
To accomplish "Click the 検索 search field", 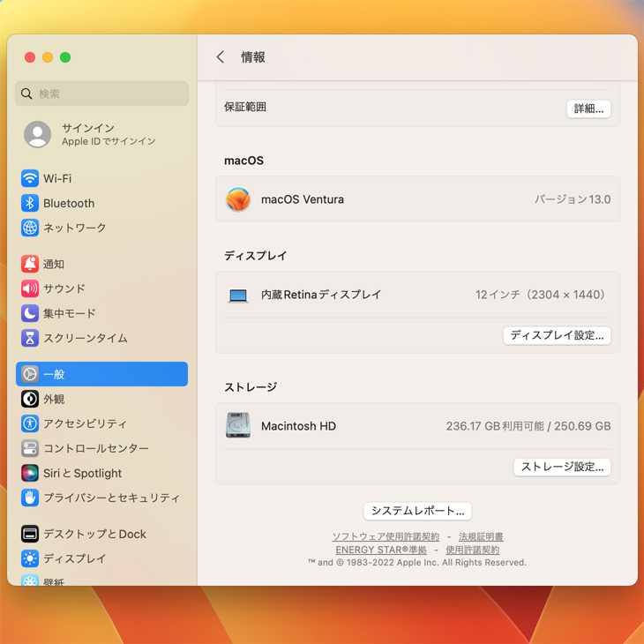I will click(x=102, y=94).
